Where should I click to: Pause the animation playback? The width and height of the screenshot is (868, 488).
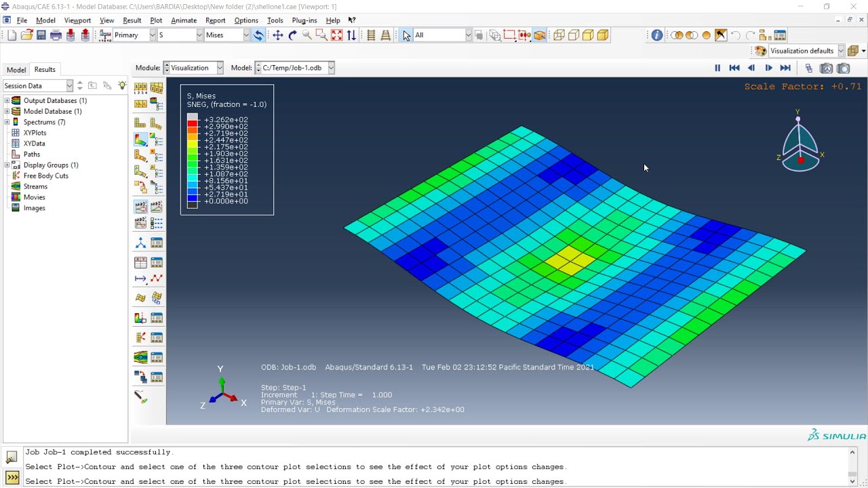pyautogui.click(x=717, y=68)
